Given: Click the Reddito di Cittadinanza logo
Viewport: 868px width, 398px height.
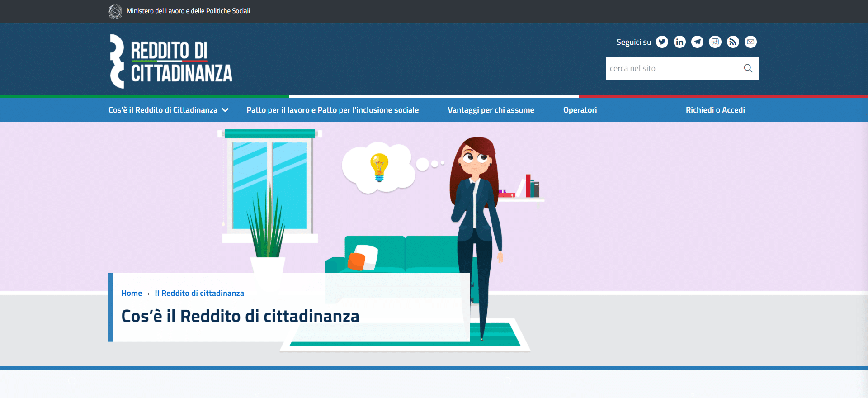Looking at the screenshot, I should tap(171, 62).
